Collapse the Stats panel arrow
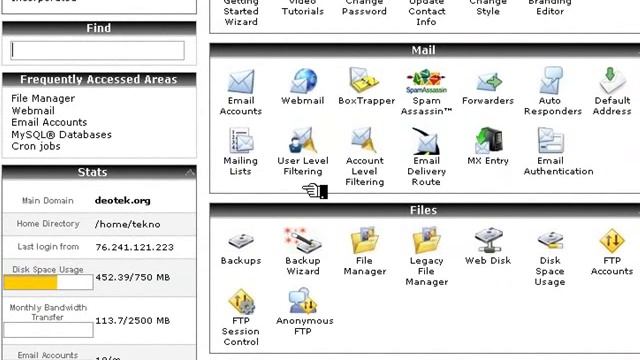 190,173
